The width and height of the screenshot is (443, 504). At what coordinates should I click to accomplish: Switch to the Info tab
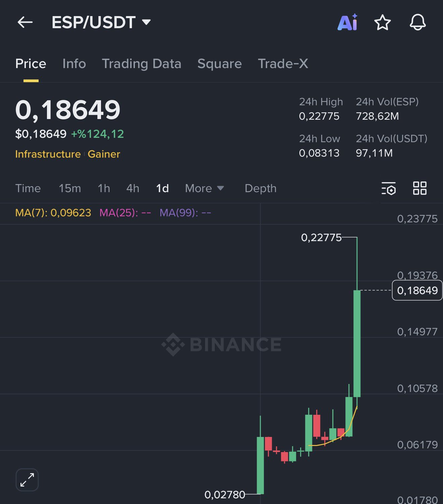[x=74, y=64]
